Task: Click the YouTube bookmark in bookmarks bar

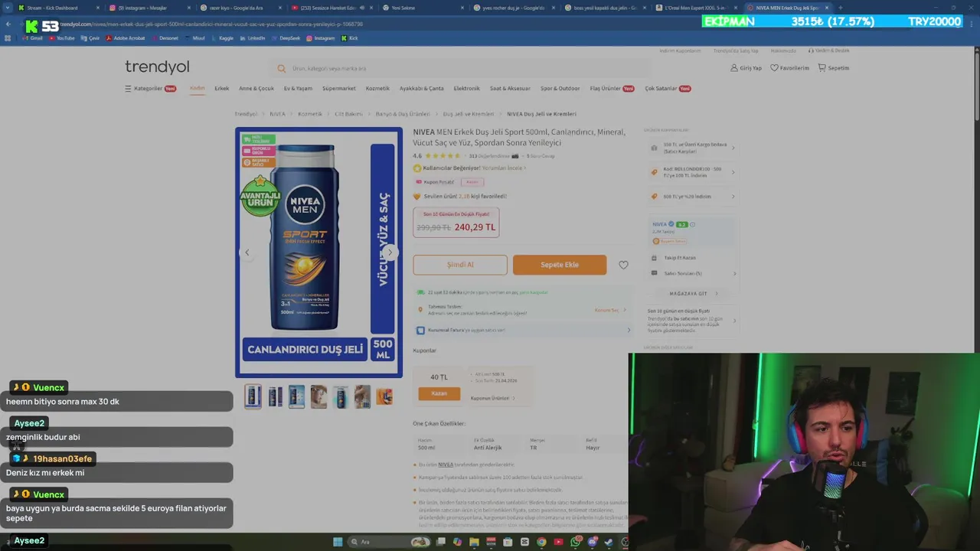Action: pyautogui.click(x=62, y=37)
